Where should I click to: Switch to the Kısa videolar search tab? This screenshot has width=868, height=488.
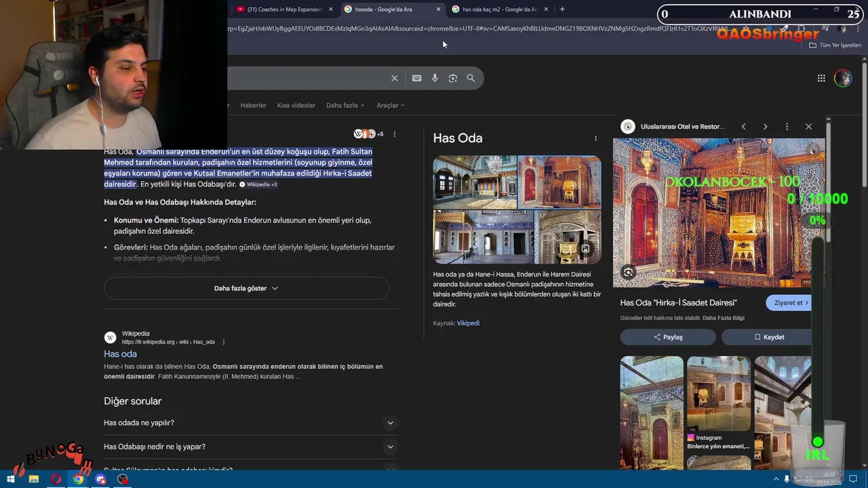296,106
